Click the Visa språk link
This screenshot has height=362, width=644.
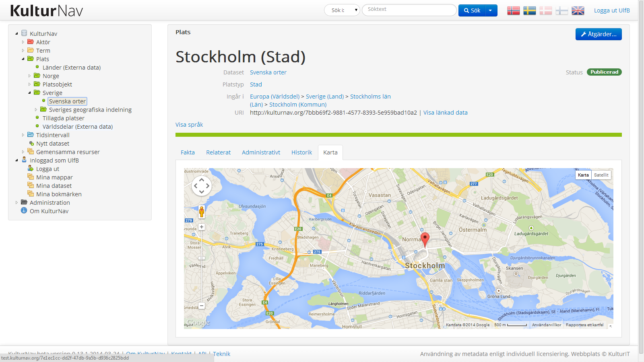pyautogui.click(x=189, y=125)
